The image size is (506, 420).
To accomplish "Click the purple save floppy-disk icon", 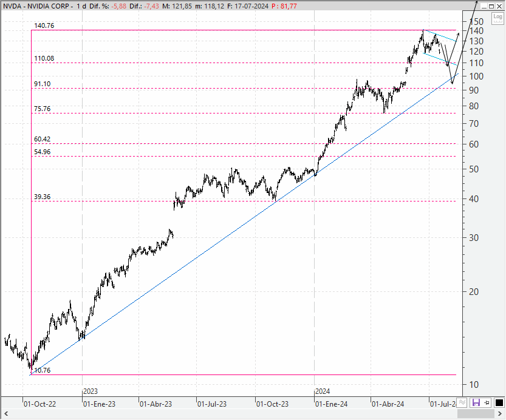I will click(x=476, y=402).
